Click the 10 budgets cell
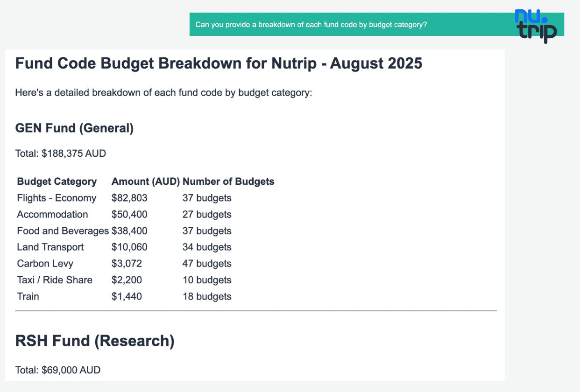This screenshot has height=392, width=580. 207,280
